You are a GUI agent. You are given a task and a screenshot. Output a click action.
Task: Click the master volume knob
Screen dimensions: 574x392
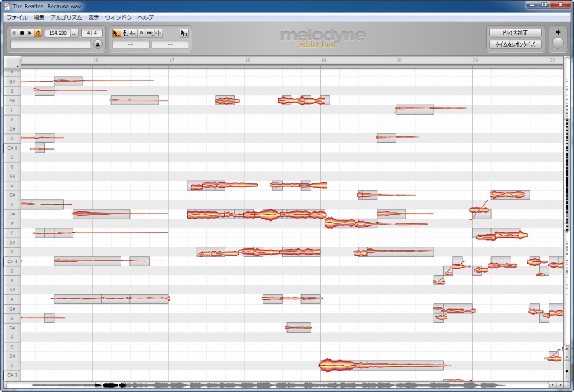coord(558,43)
